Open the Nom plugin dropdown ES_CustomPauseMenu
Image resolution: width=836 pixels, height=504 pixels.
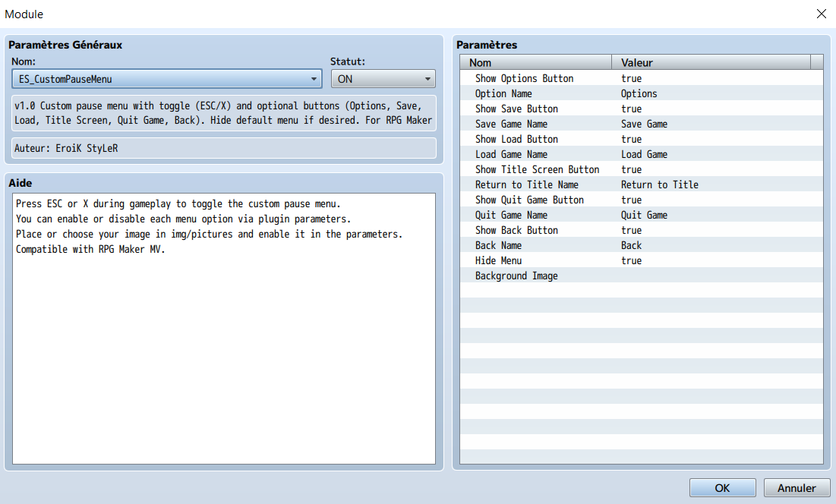[166, 79]
